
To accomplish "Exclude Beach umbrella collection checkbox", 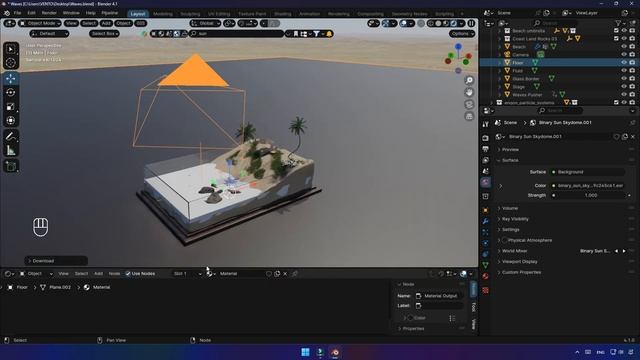I will tap(616, 31).
